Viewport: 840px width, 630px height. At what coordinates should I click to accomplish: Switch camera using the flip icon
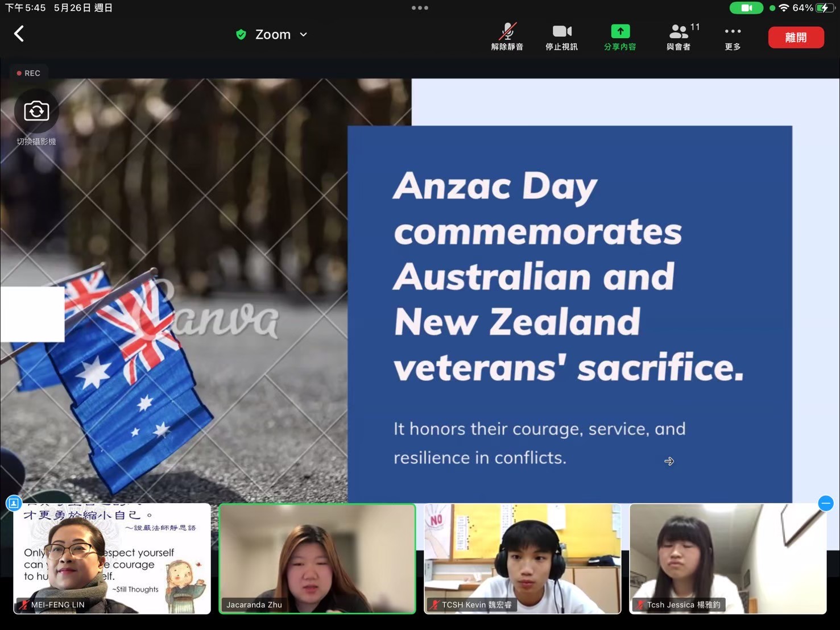point(36,111)
